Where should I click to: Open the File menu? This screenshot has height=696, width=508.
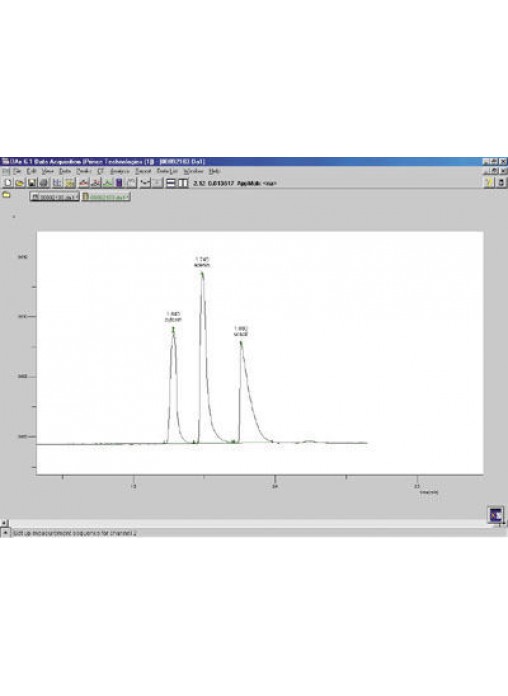(x=17, y=171)
